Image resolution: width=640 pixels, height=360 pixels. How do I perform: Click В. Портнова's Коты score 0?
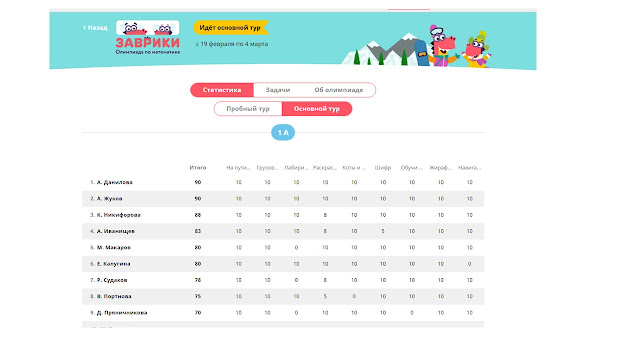click(354, 296)
